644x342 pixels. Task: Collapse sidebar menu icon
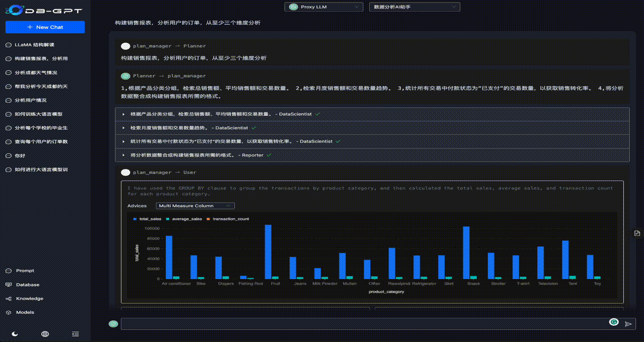[x=75, y=333]
